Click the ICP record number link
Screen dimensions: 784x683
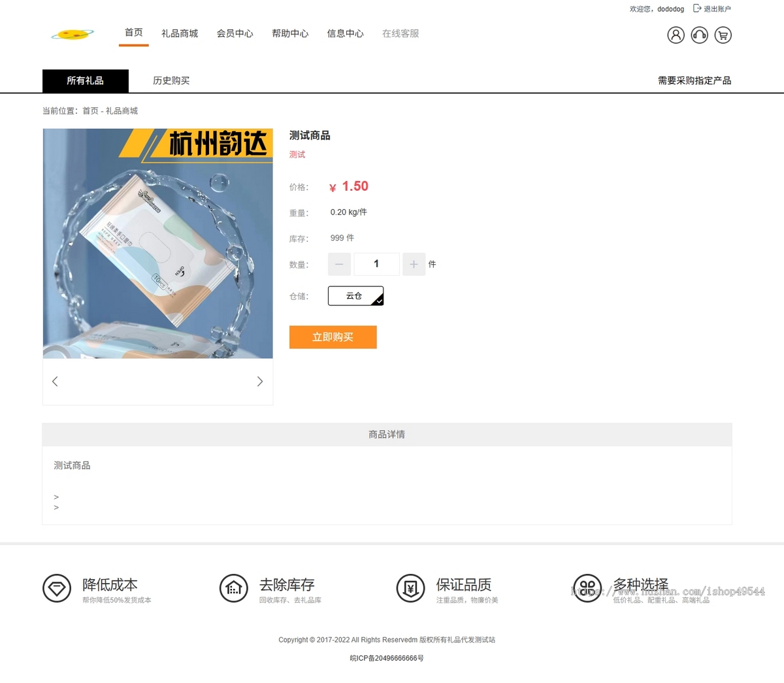pyautogui.click(x=387, y=658)
